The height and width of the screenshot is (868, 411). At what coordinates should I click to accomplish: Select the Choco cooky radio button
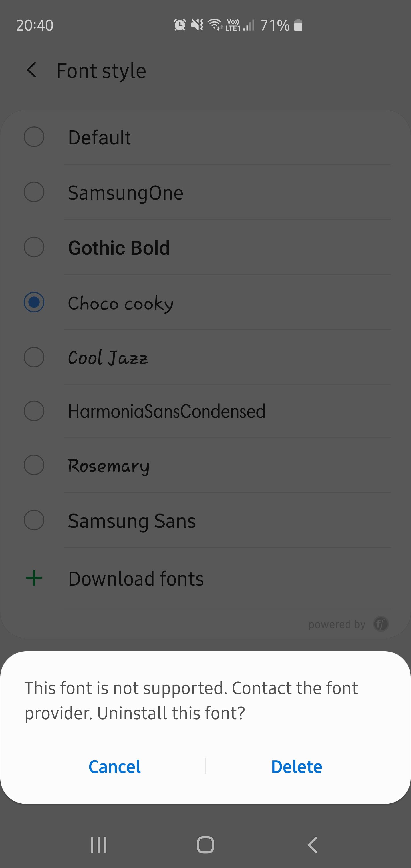(34, 302)
